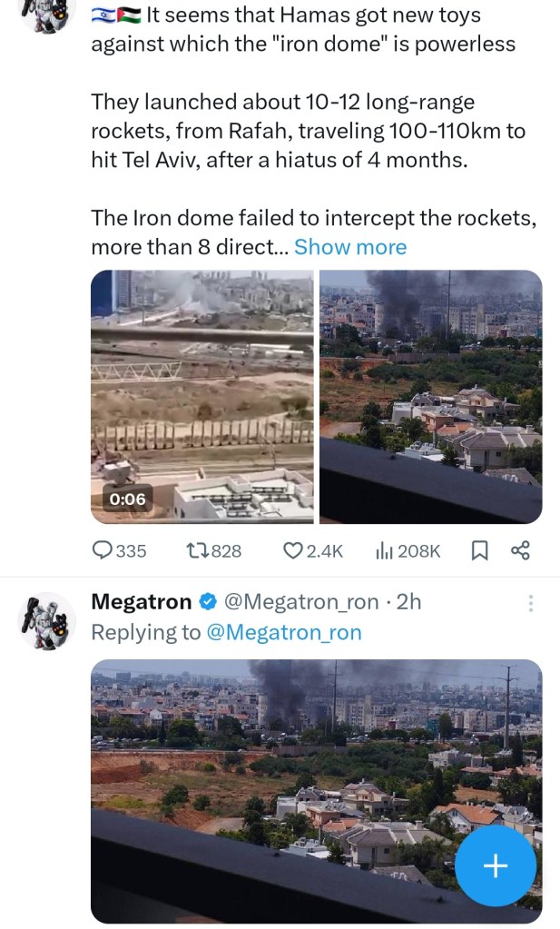Open the right-hand smoke photo in the tweet
The height and width of the screenshot is (929, 560).
tap(431, 396)
